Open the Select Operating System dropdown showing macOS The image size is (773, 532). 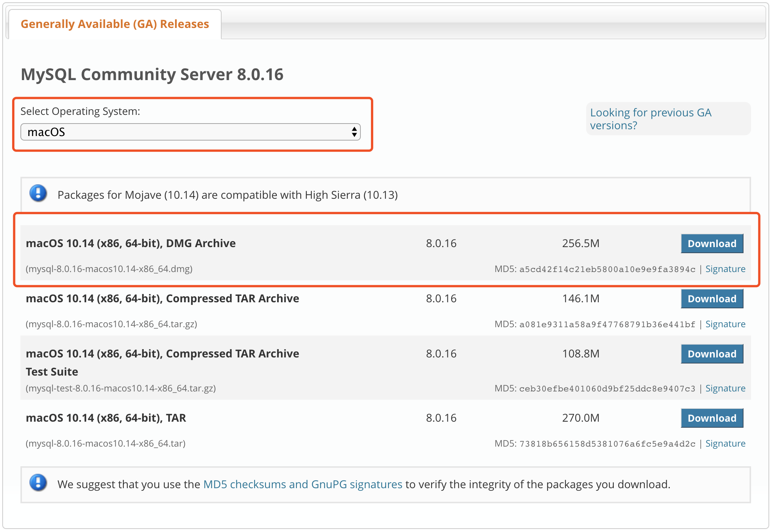coord(191,132)
